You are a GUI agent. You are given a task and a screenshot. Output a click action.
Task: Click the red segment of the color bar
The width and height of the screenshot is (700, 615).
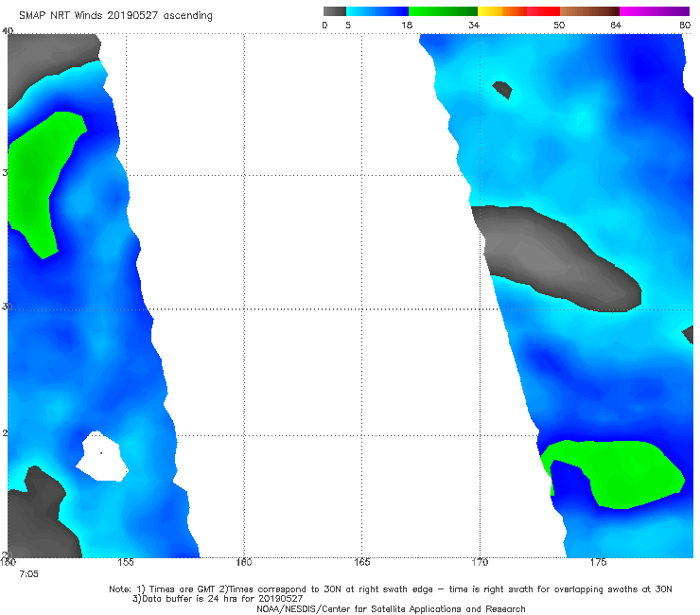(543, 11)
